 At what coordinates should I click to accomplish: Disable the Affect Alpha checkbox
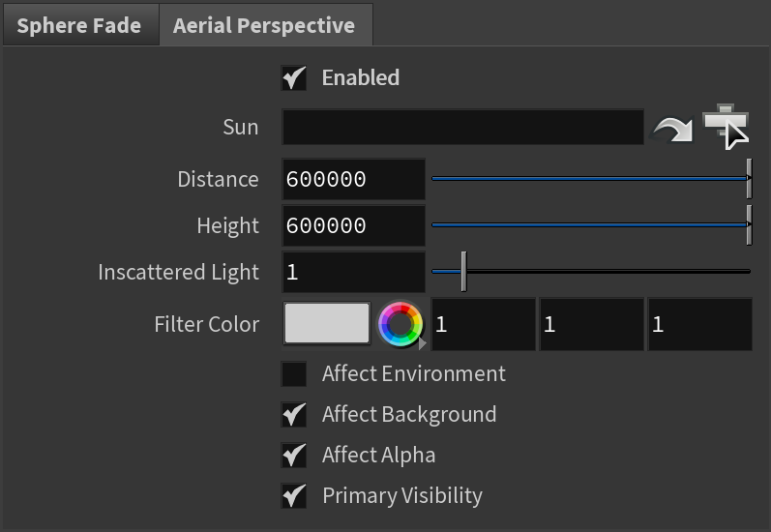[x=293, y=455]
